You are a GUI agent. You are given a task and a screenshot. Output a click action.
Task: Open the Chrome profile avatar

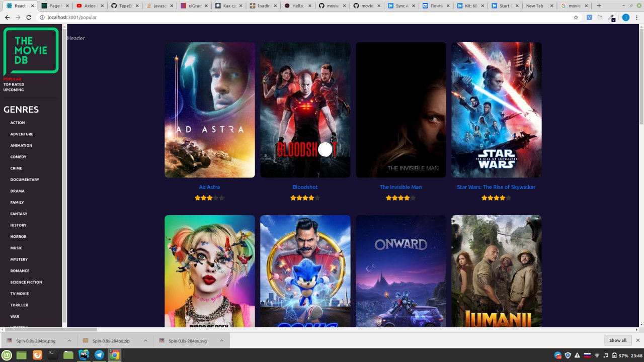626,17
